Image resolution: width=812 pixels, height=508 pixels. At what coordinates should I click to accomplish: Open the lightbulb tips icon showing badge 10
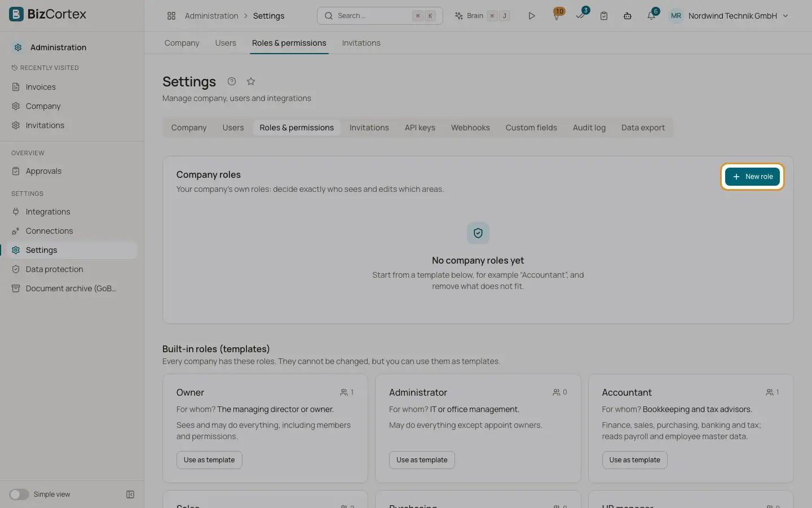(557, 16)
